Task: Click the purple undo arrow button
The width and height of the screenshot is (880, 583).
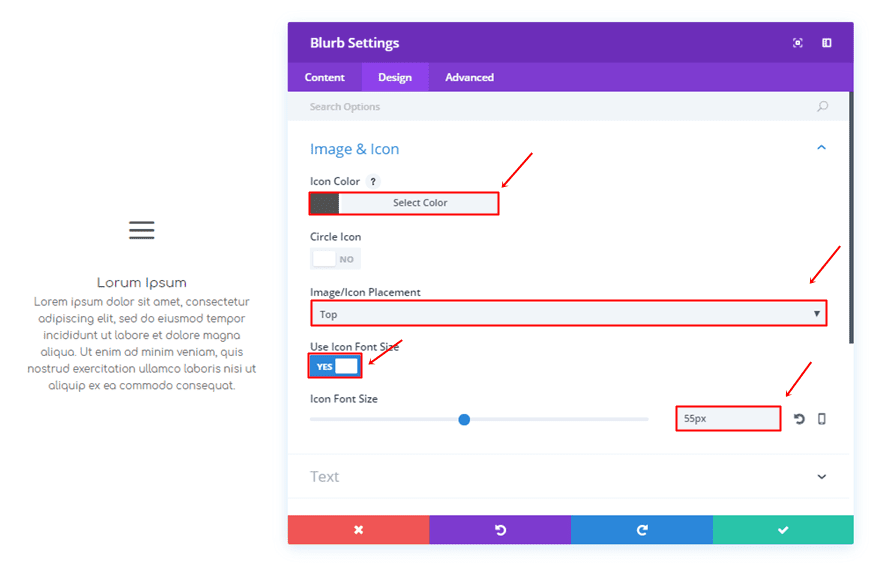Action: click(500, 530)
